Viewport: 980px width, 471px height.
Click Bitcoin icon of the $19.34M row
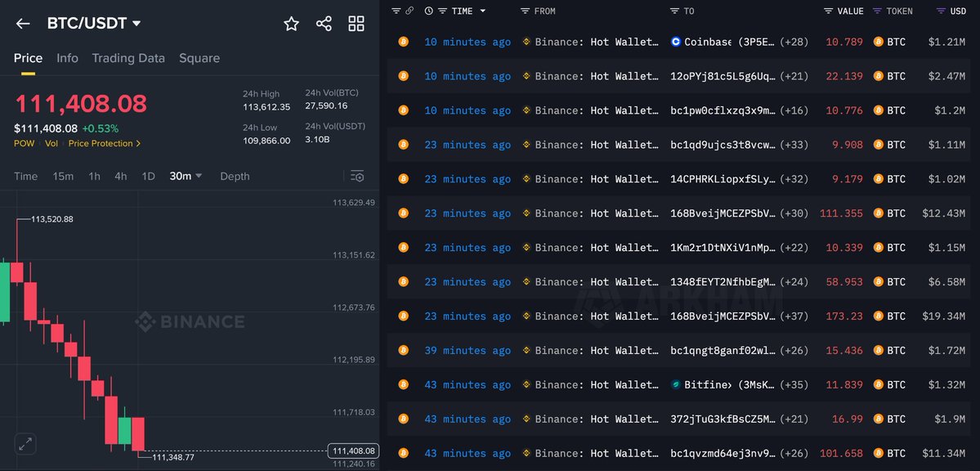(x=403, y=316)
